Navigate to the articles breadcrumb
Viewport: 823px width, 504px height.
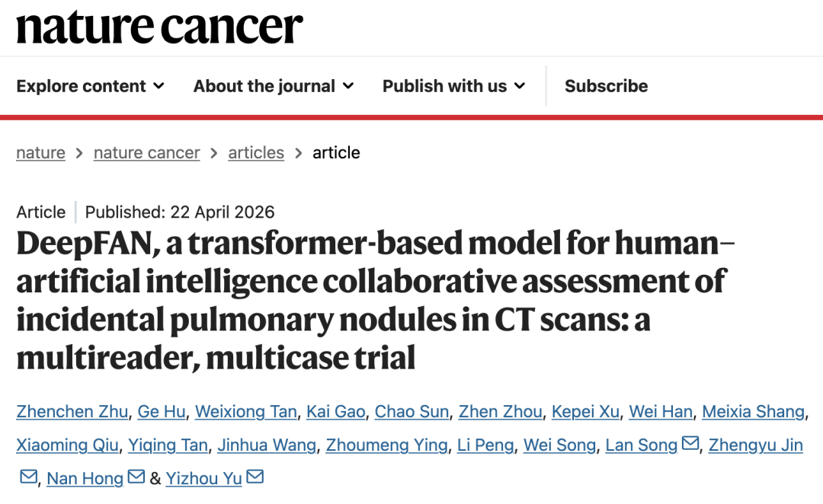click(256, 152)
